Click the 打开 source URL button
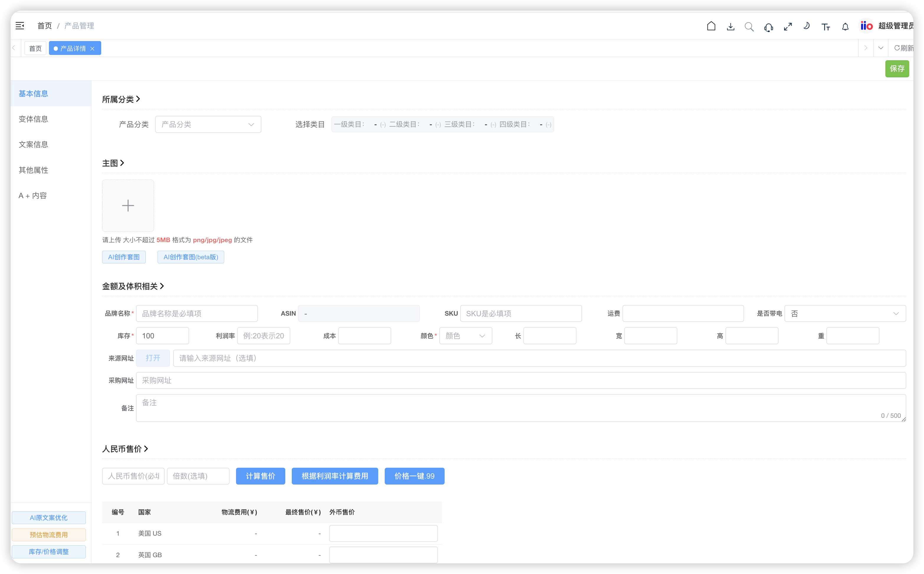Image resolution: width=924 pixels, height=574 pixels. tap(153, 358)
